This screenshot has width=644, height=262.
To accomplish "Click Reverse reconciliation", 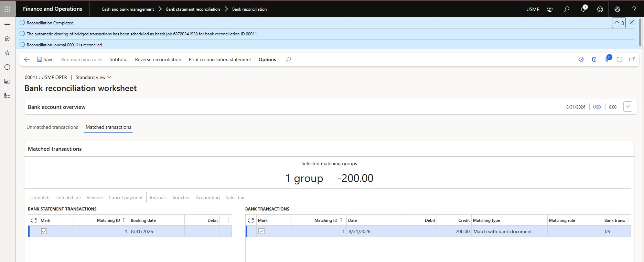I will click(x=158, y=59).
